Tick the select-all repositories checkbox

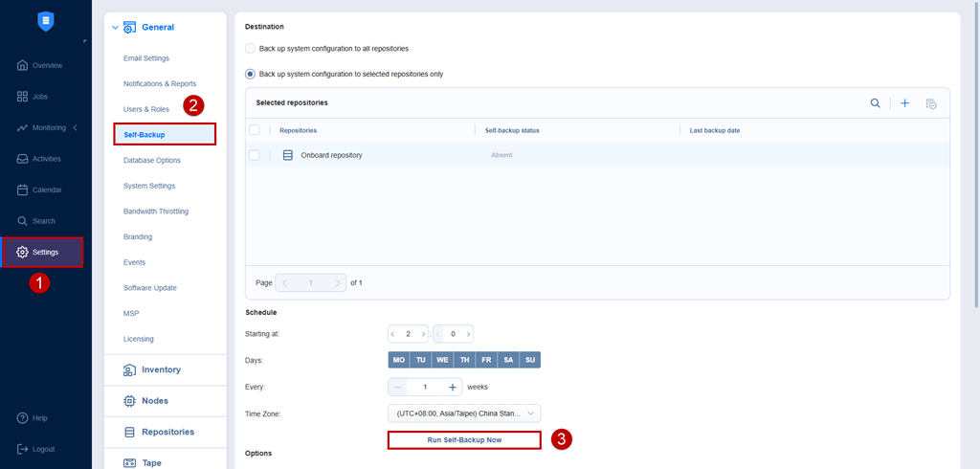point(255,130)
